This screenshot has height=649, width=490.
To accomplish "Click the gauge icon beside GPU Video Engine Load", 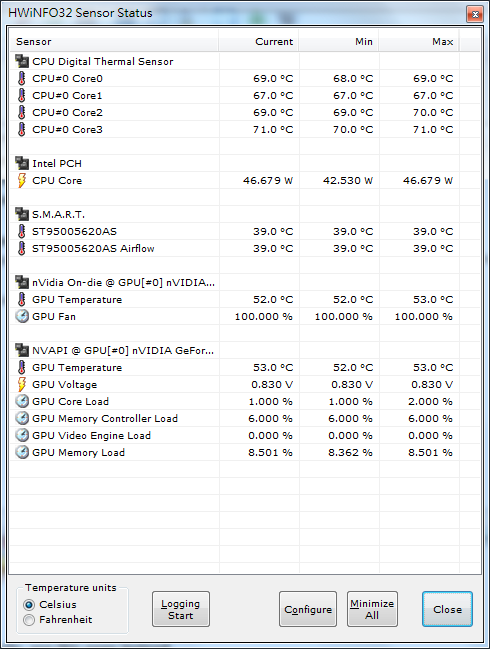I will 22,435.
